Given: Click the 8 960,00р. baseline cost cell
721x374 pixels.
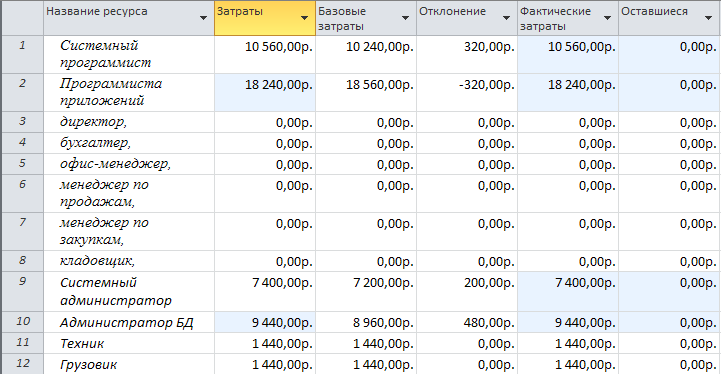Looking at the screenshot, I should click(x=366, y=322).
